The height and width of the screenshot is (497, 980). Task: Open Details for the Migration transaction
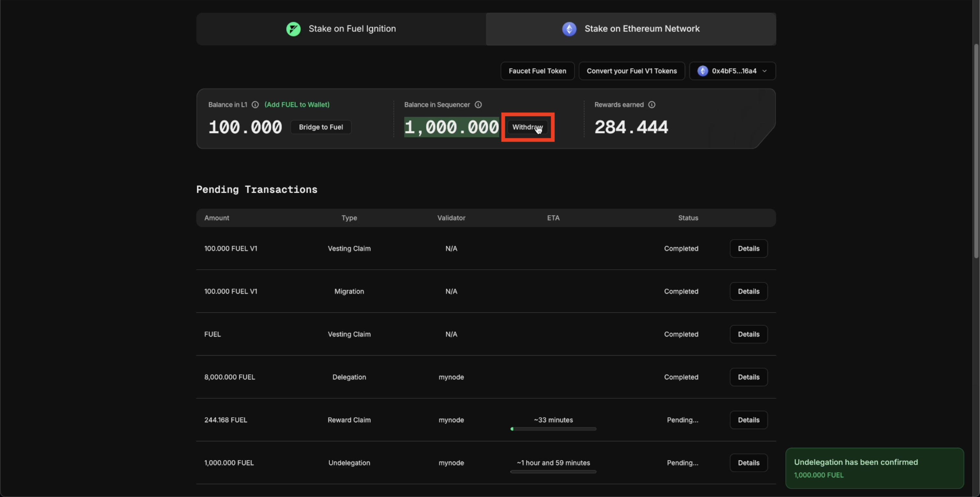748,291
